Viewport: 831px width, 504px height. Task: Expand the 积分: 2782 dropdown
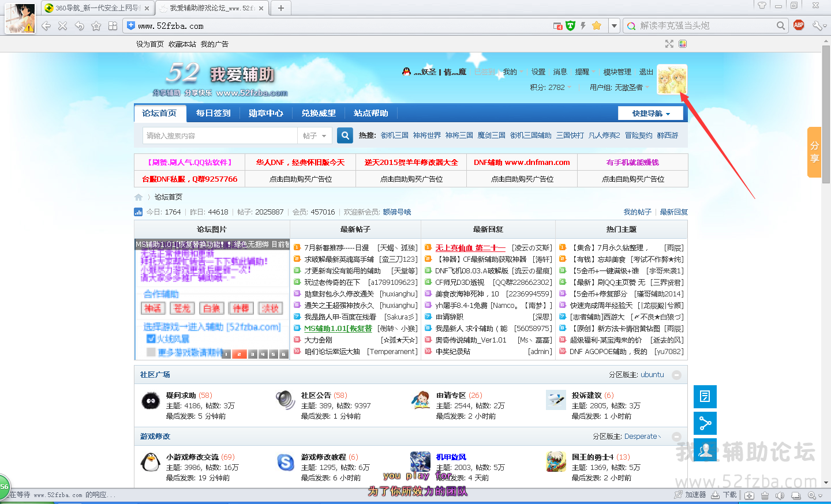click(551, 88)
